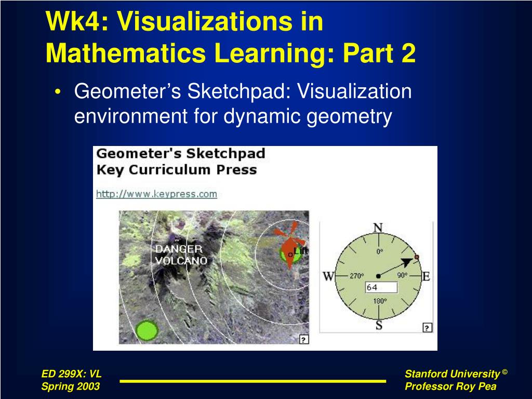Click the red point on the compass rim

(417, 257)
